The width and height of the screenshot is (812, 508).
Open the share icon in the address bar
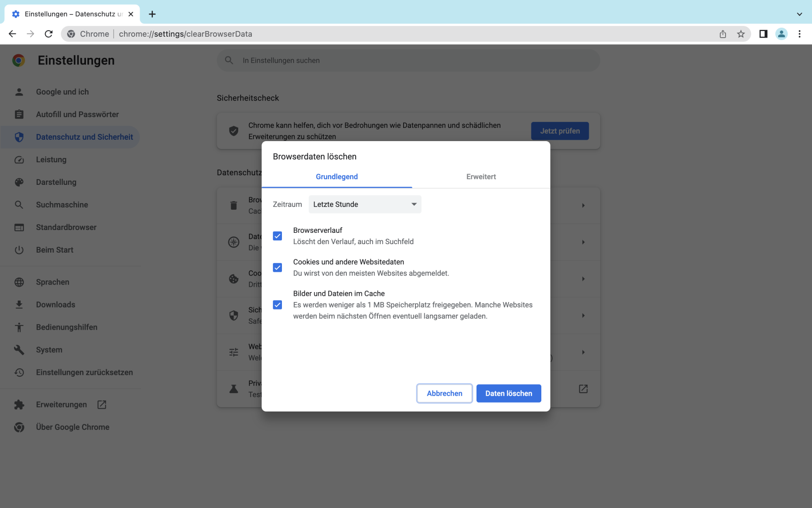click(x=723, y=34)
